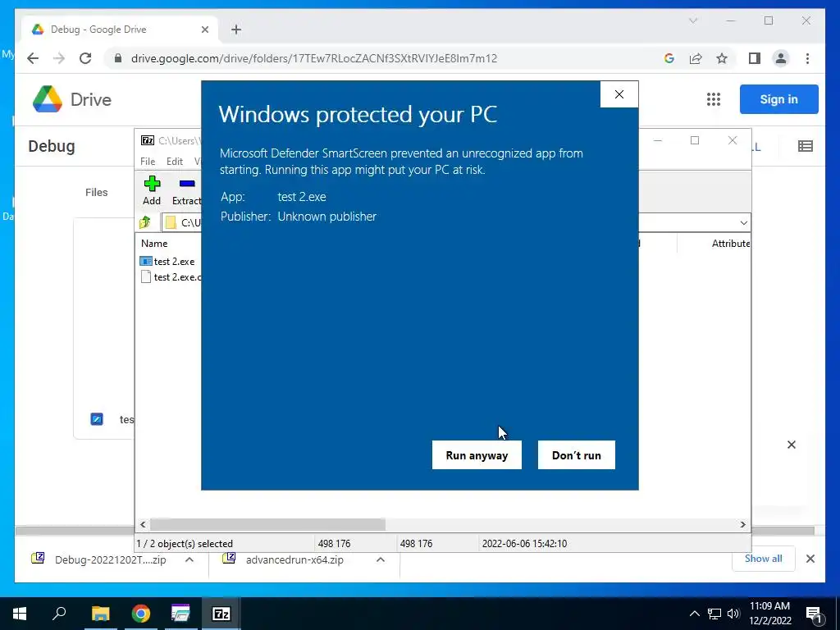Open the Chrome profile avatar
This screenshot has height=630, width=840.
(x=781, y=58)
